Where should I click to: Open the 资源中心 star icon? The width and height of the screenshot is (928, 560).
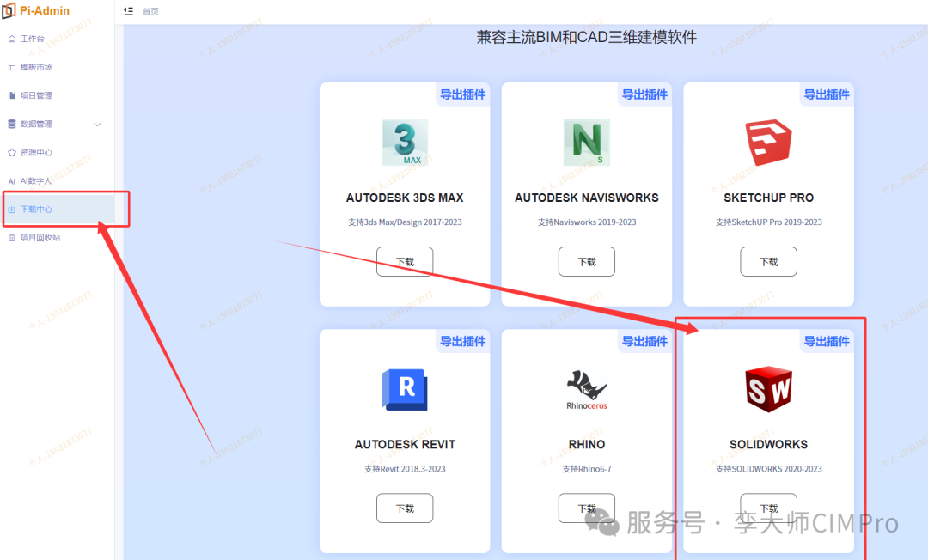[x=12, y=153]
